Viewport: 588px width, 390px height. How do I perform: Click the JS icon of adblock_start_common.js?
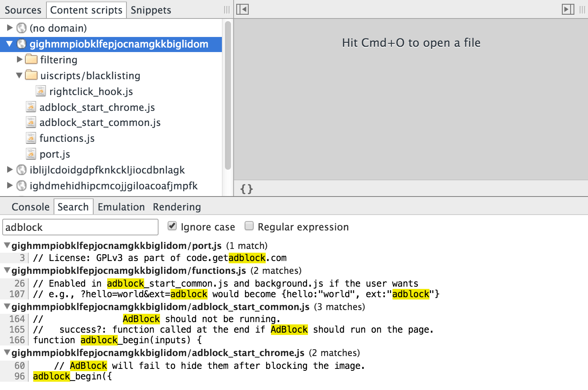point(31,123)
